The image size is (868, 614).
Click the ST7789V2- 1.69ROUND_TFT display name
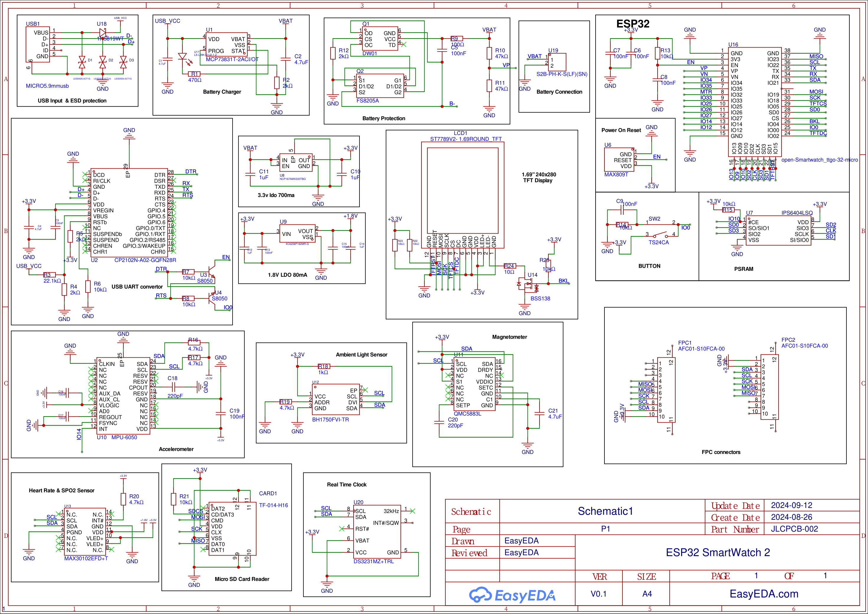[x=466, y=139]
